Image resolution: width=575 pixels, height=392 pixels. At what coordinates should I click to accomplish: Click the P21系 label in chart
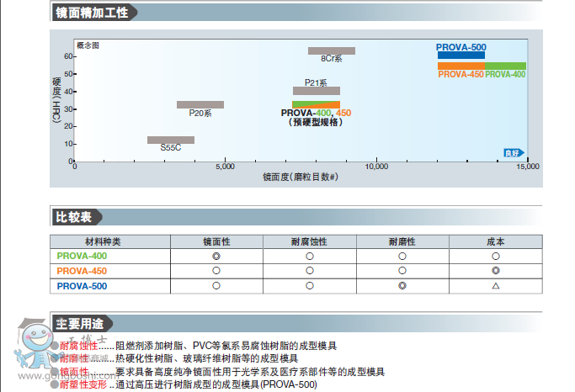click(x=316, y=82)
